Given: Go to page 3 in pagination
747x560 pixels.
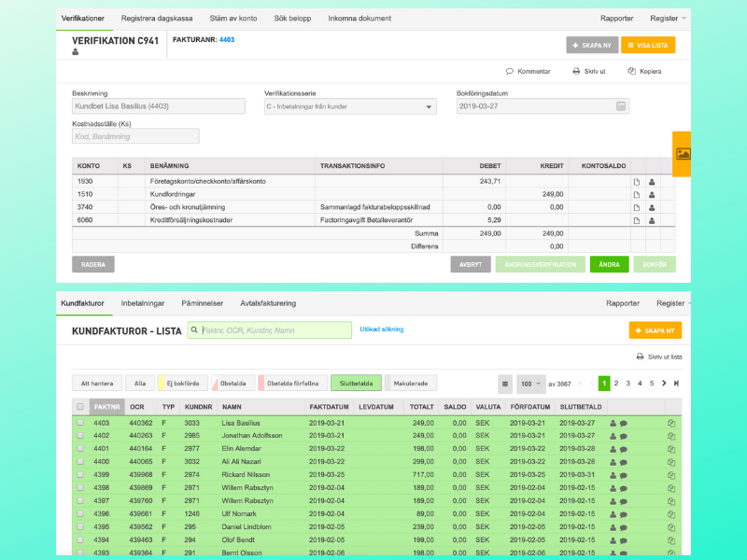Looking at the screenshot, I should pyautogui.click(x=627, y=384).
